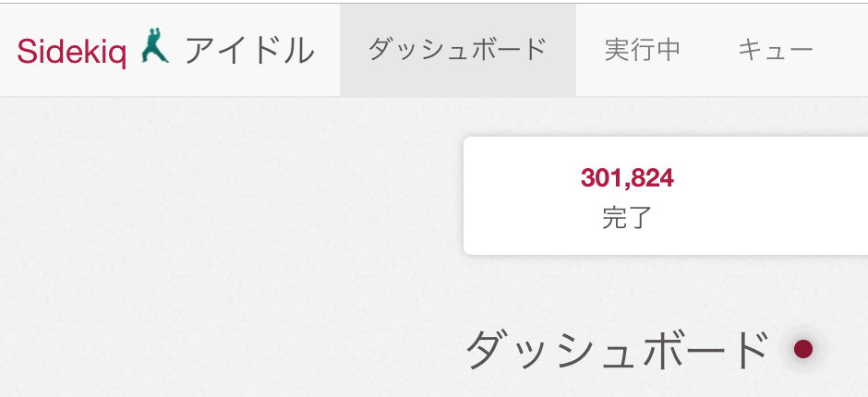Click the crimson Sidekiq text logo
Viewport: 868px width, 397px height.
(x=71, y=51)
